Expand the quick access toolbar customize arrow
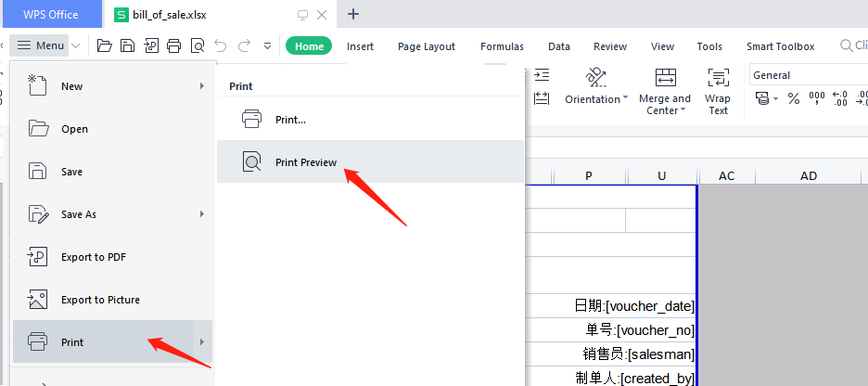 (268, 45)
